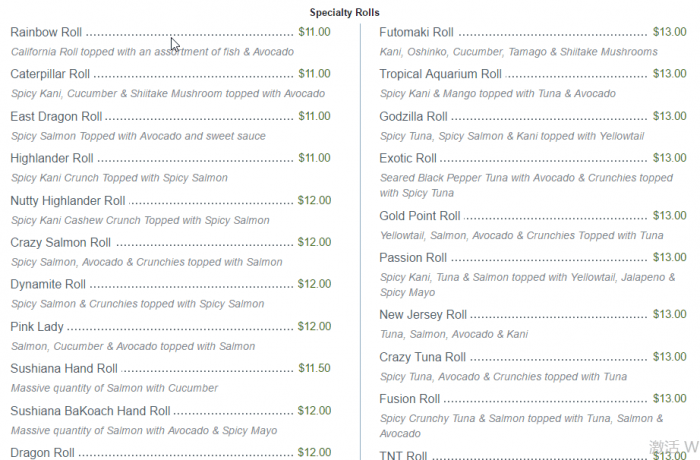700x460 pixels.
Task: Select the Rainbow Roll menu item
Action: (46, 32)
